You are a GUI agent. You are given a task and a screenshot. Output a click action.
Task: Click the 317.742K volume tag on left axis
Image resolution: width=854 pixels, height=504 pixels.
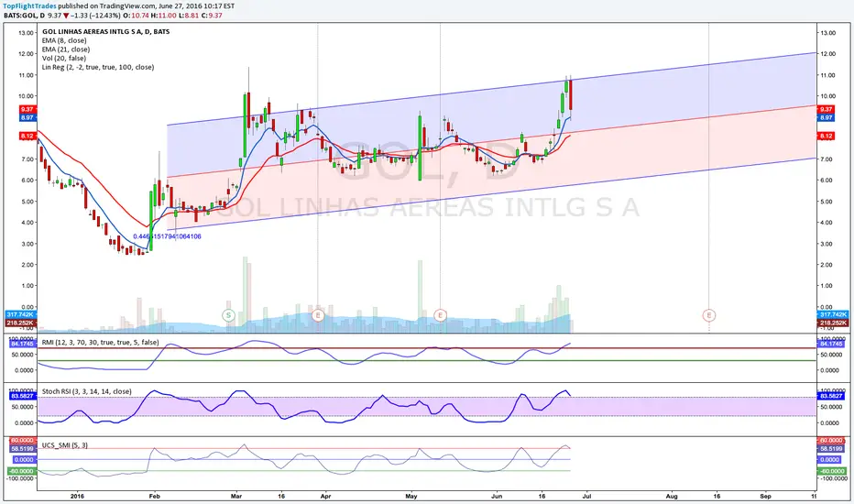coord(21,315)
